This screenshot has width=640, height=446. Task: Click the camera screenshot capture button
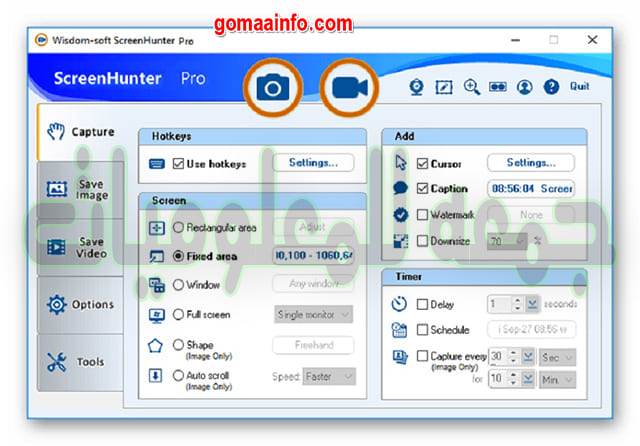[x=273, y=87]
